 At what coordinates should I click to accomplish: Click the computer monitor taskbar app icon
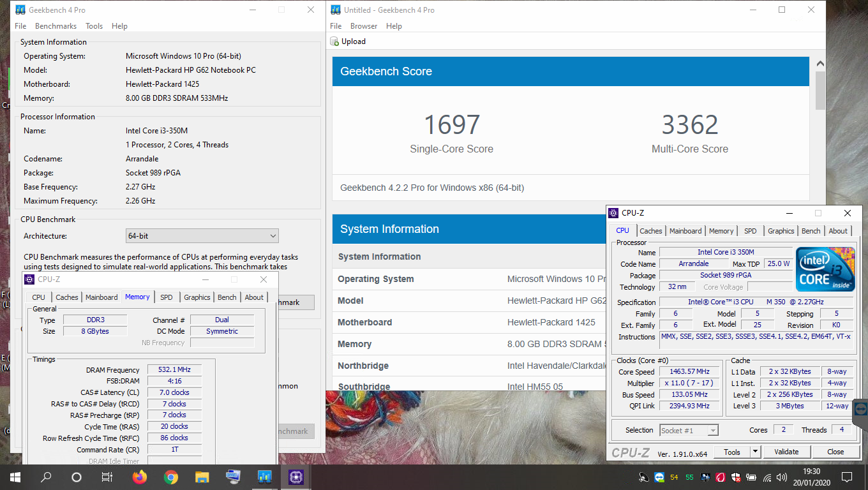click(x=233, y=477)
